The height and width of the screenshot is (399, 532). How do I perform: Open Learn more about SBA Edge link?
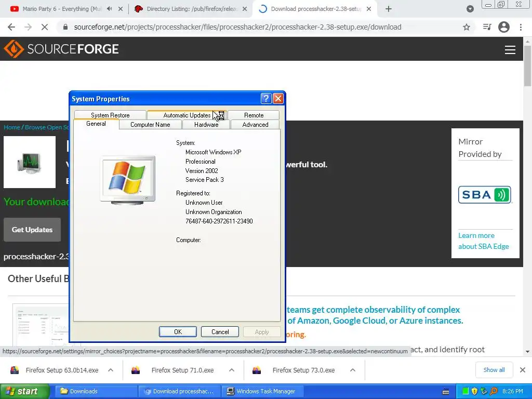tap(484, 241)
